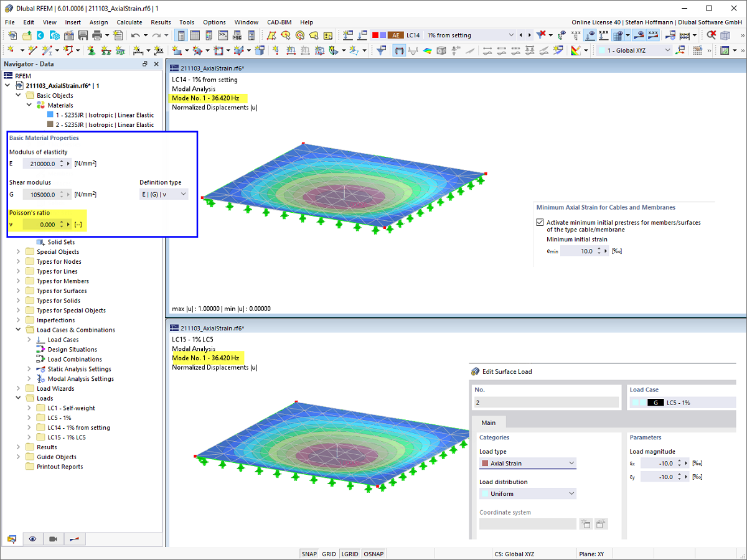
Task: Toggle SNAP in the status bar
Action: tap(309, 554)
